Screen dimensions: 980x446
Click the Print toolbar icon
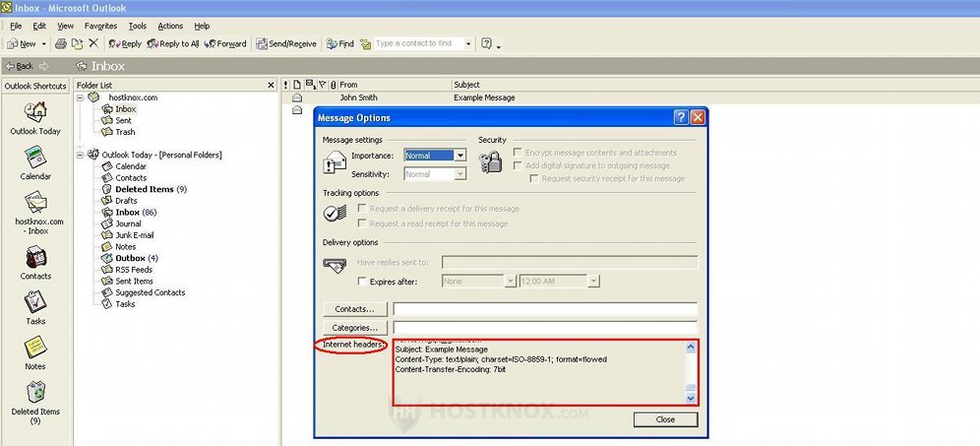pyautogui.click(x=61, y=43)
